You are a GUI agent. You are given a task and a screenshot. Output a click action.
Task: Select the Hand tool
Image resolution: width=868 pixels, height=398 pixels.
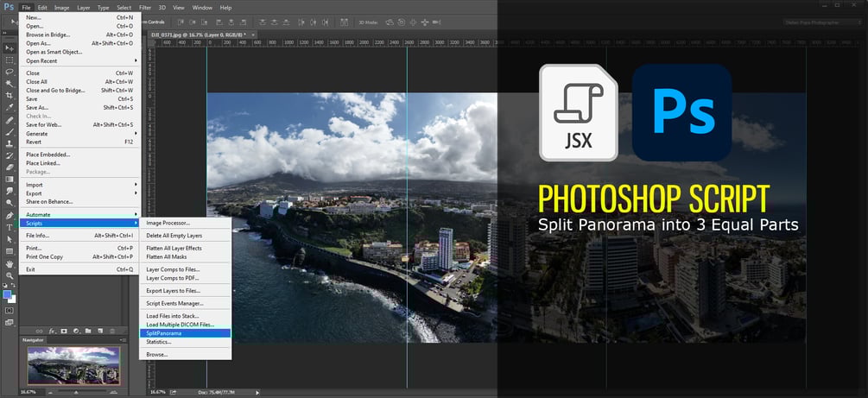[10, 263]
